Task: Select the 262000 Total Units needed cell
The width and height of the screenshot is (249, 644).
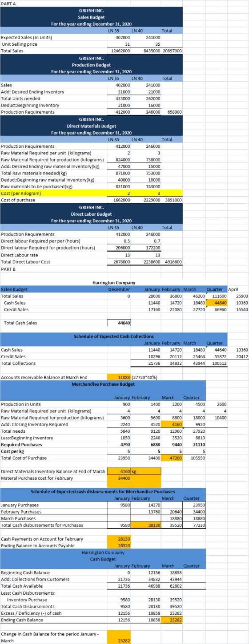Action: pos(153,98)
